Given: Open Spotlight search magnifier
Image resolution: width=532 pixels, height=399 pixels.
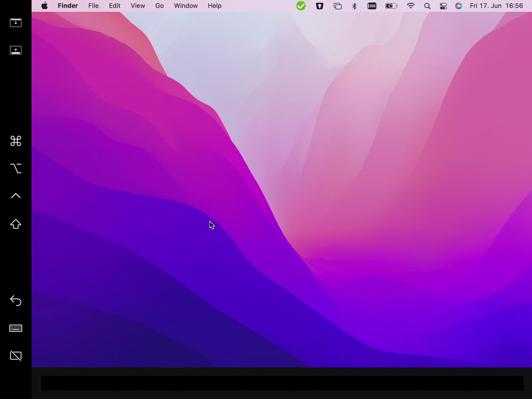Looking at the screenshot, I should (427, 6).
